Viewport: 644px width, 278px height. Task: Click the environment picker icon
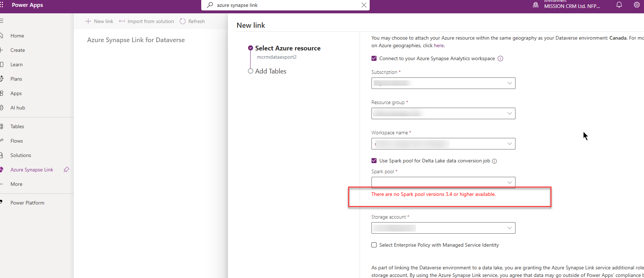tap(536, 5)
